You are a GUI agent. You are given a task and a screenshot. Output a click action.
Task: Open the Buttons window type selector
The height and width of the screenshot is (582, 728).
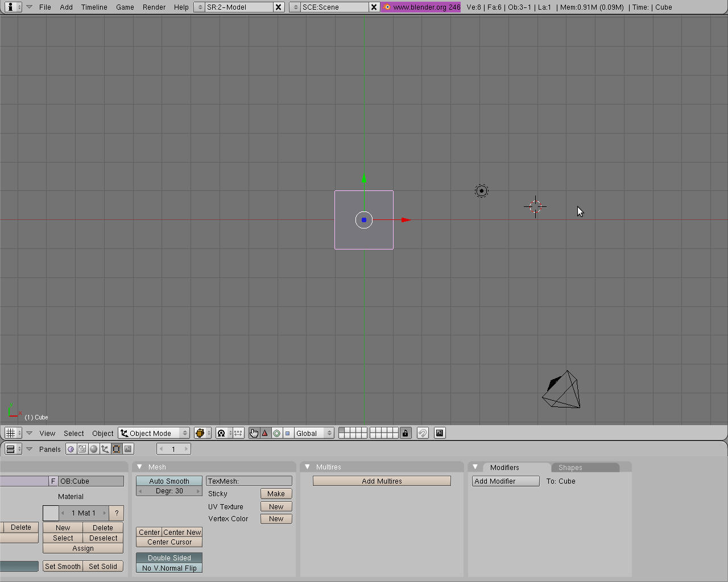13,449
